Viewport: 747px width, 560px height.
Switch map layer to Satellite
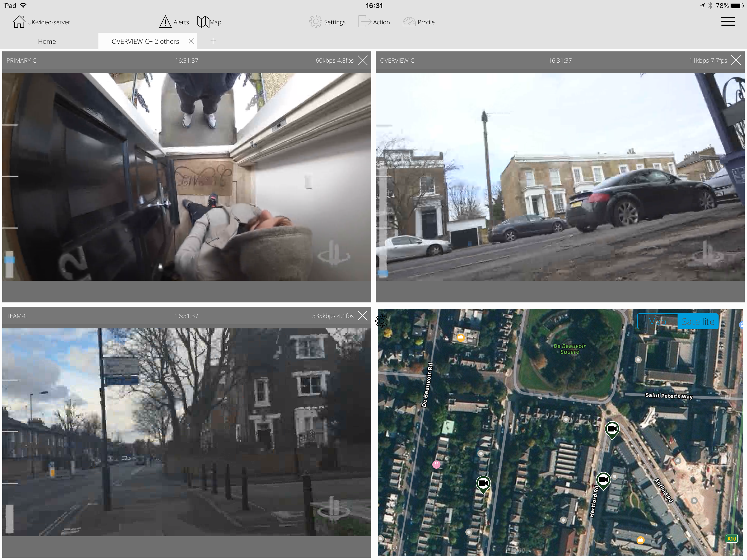[698, 322]
